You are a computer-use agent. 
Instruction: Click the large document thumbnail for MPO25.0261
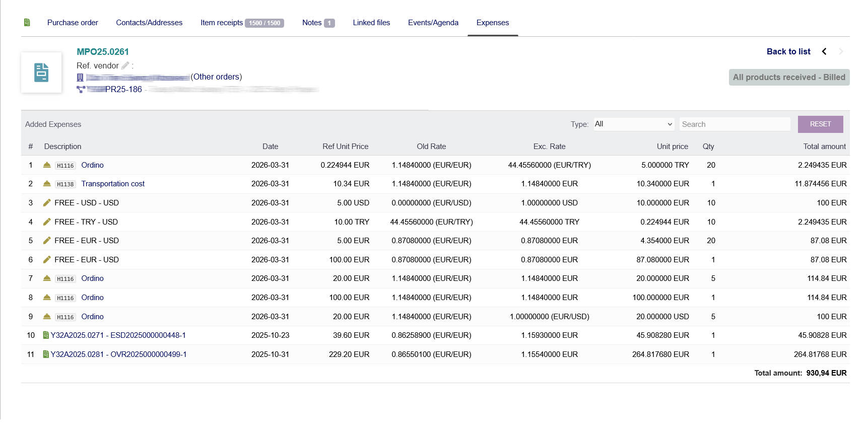click(41, 72)
